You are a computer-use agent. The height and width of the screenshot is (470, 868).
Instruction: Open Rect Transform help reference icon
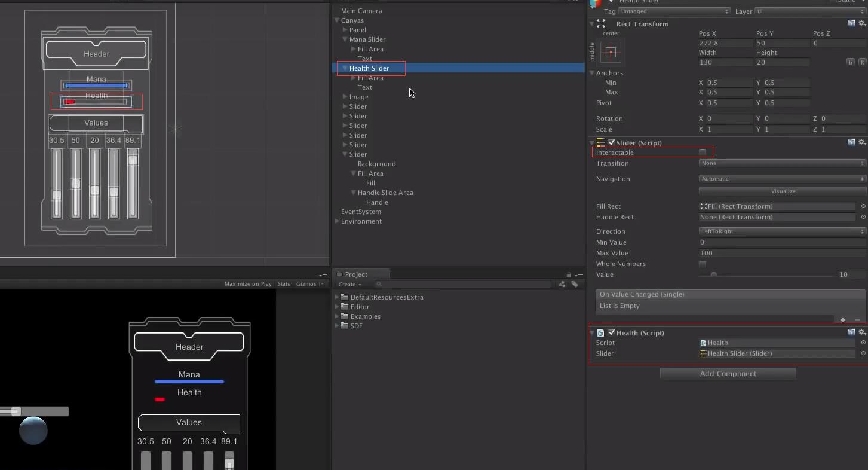pos(852,23)
